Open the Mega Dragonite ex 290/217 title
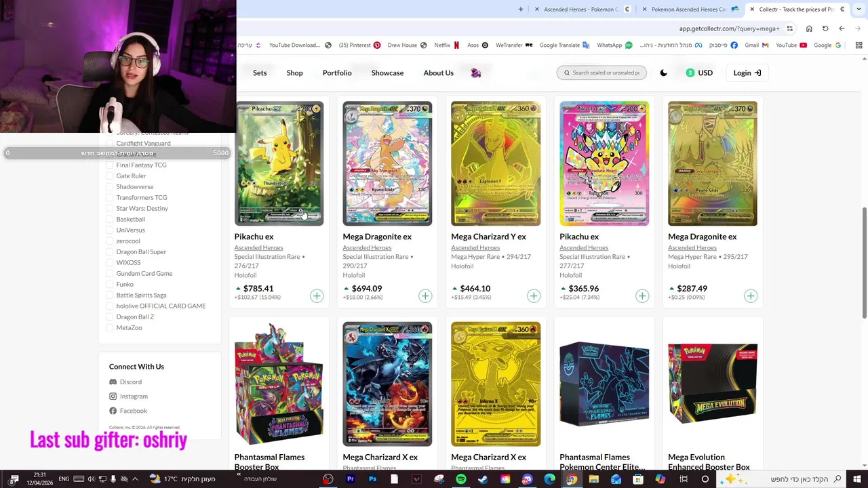 coord(377,237)
